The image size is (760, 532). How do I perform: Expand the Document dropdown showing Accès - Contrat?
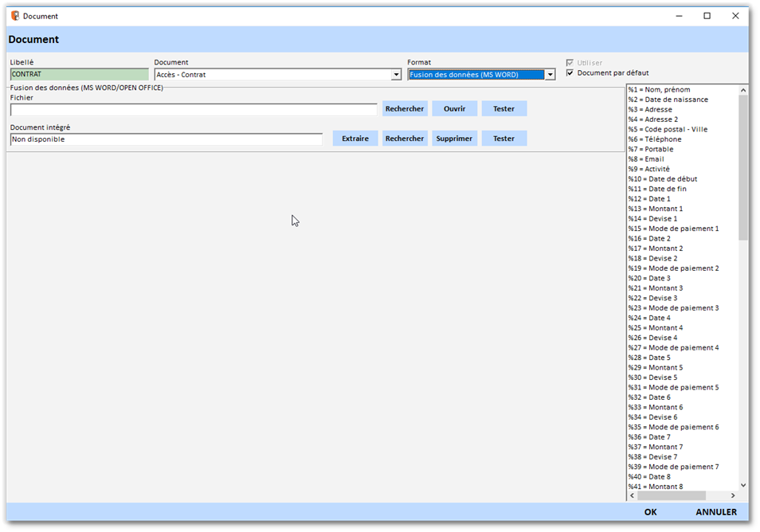(396, 75)
